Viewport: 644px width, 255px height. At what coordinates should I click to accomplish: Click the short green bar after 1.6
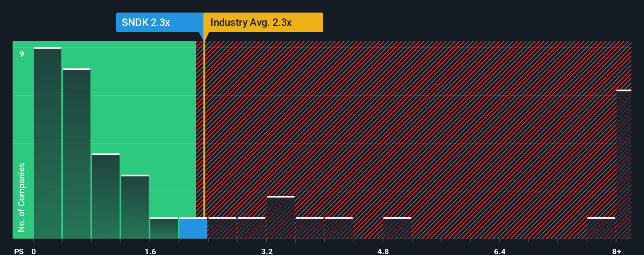tap(164, 228)
